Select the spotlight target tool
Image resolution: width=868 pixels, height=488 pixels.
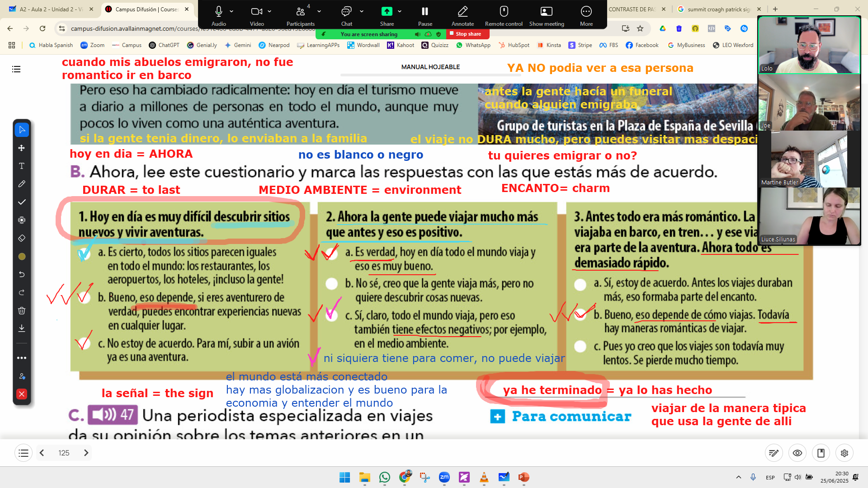pyautogui.click(x=22, y=220)
